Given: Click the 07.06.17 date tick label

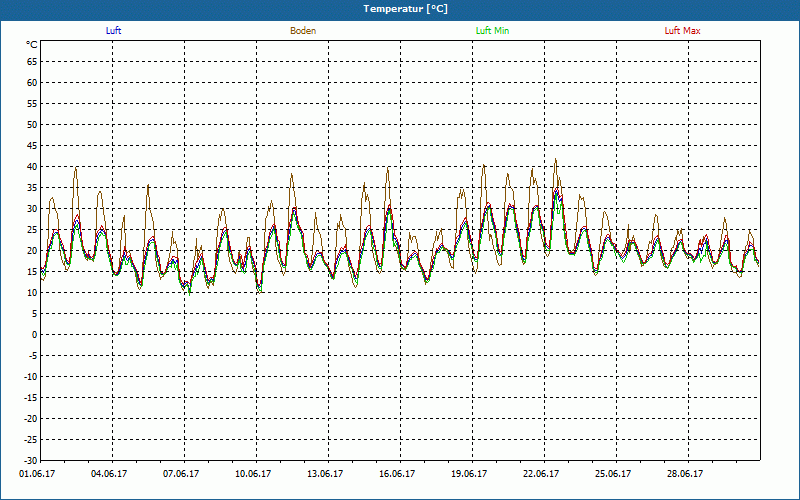Looking at the screenshot, I should (x=183, y=474).
